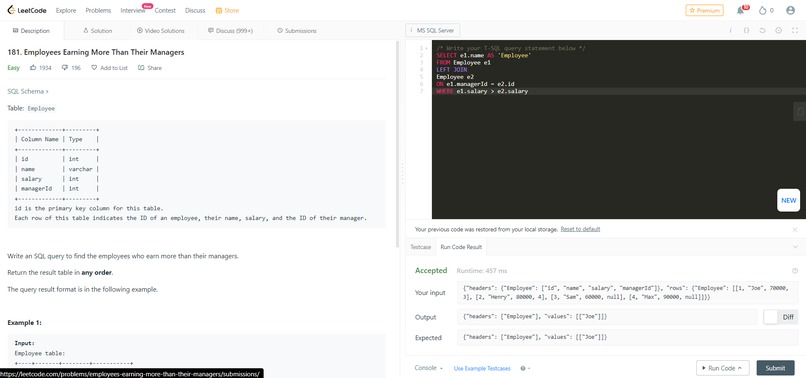
Task: Click the Easy difficulty label
Action: 13,67
